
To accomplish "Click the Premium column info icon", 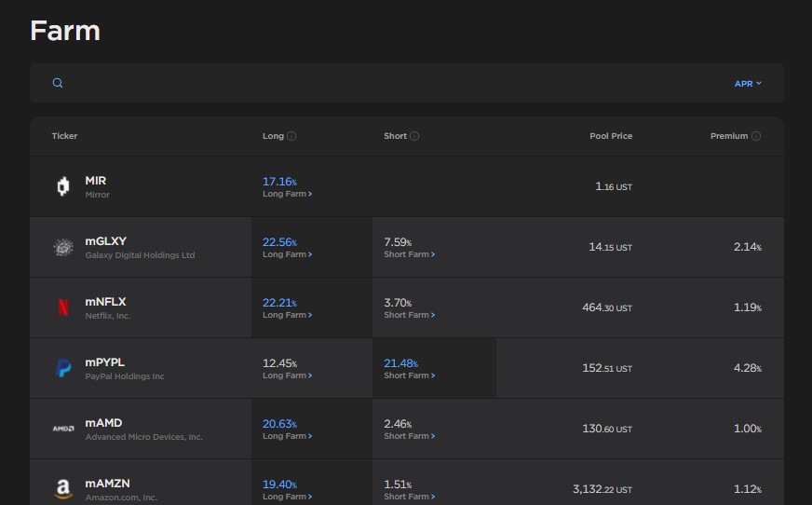I will coord(756,136).
